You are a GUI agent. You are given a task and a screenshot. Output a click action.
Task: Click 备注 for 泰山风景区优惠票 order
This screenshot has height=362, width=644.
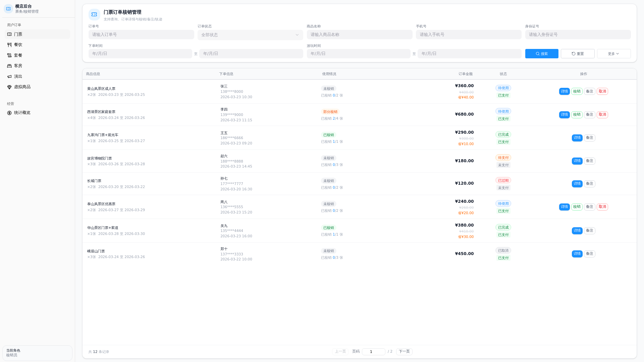590,207
